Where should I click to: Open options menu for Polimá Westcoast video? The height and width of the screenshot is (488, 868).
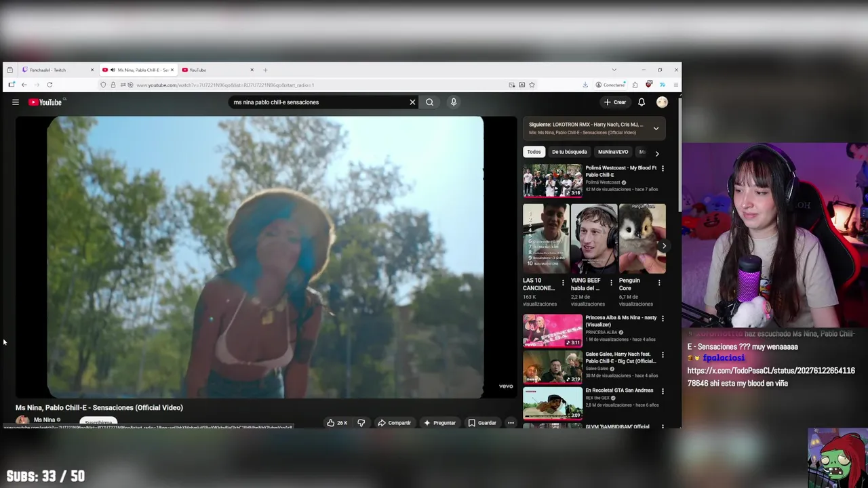coord(663,168)
